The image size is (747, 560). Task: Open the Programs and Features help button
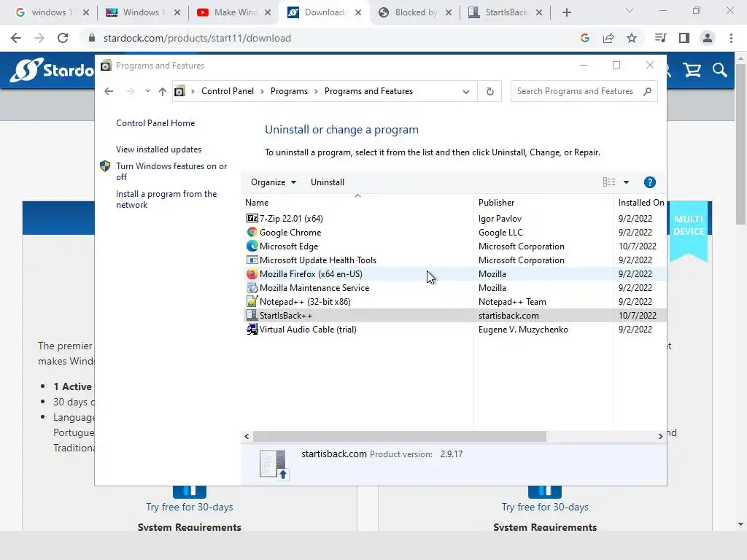(649, 182)
